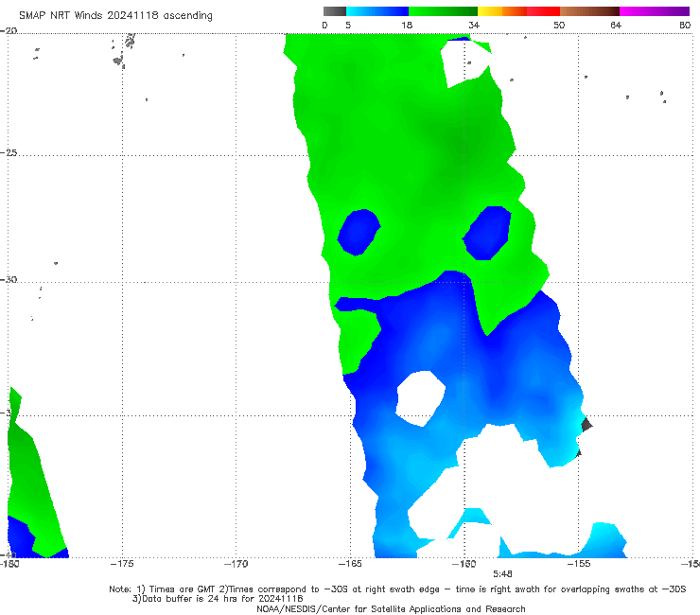Image resolution: width=700 pixels, height=615 pixels.
Task: Click the title 'SMAP NRT Winds 20241118 ascending'
Action: 115,15
